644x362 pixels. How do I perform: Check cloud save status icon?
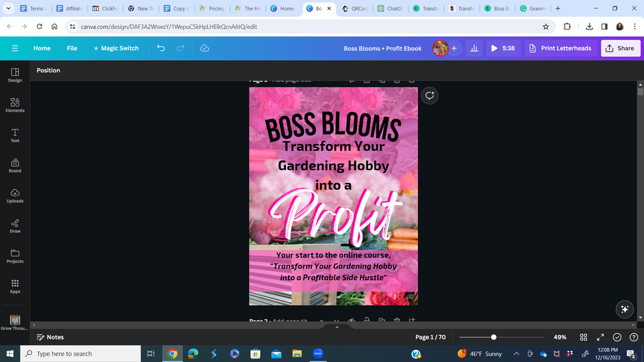205,48
